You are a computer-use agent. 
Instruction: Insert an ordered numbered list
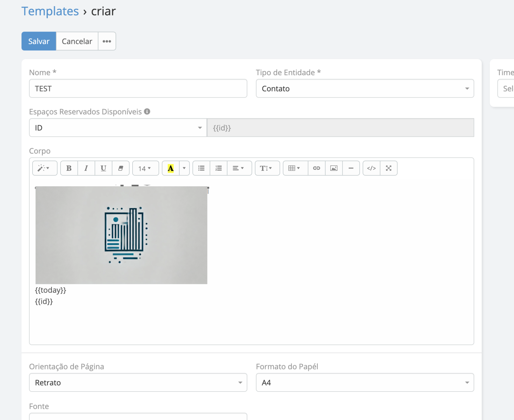click(x=218, y=168)
